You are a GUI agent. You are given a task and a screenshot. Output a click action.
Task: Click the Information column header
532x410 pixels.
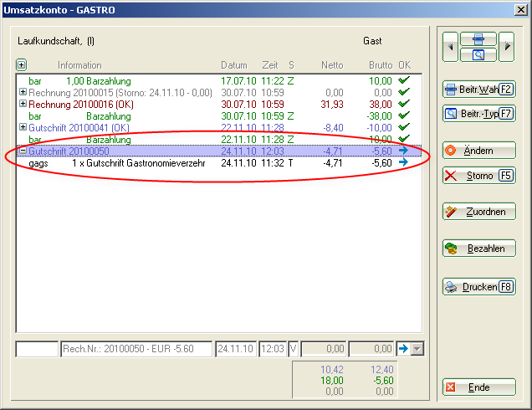point(79,65)
